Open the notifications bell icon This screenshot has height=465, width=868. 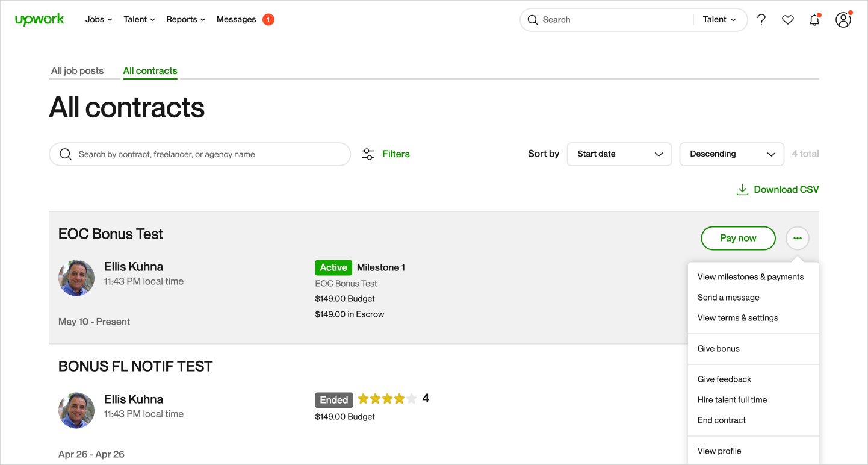click(814, 20)
